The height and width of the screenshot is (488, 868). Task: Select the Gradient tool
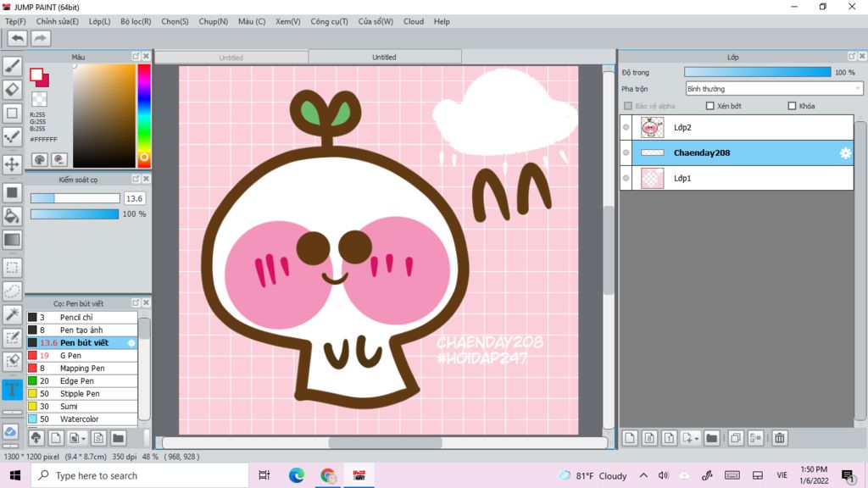(x=12, y=240)
